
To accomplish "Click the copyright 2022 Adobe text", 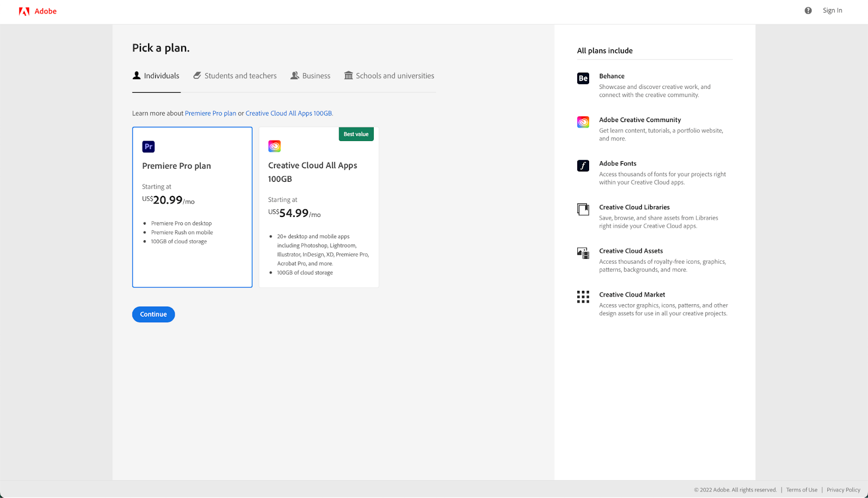I will [735, 490].
